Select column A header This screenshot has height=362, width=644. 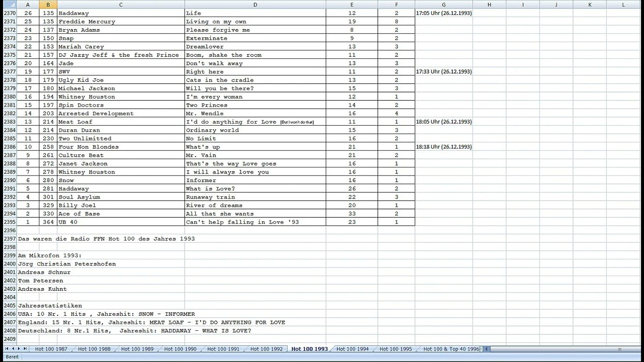[28, 5]
